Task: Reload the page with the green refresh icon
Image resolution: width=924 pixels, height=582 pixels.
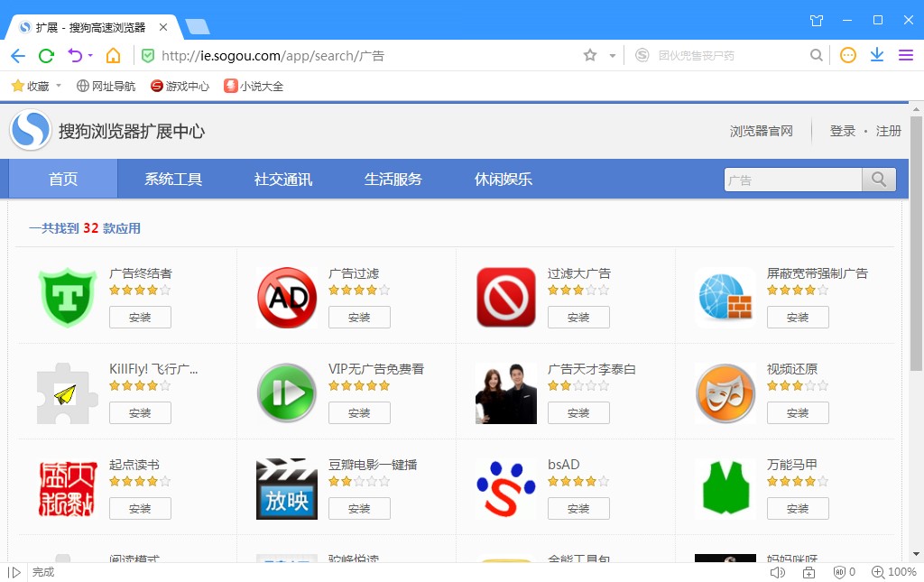Action: 46,55
